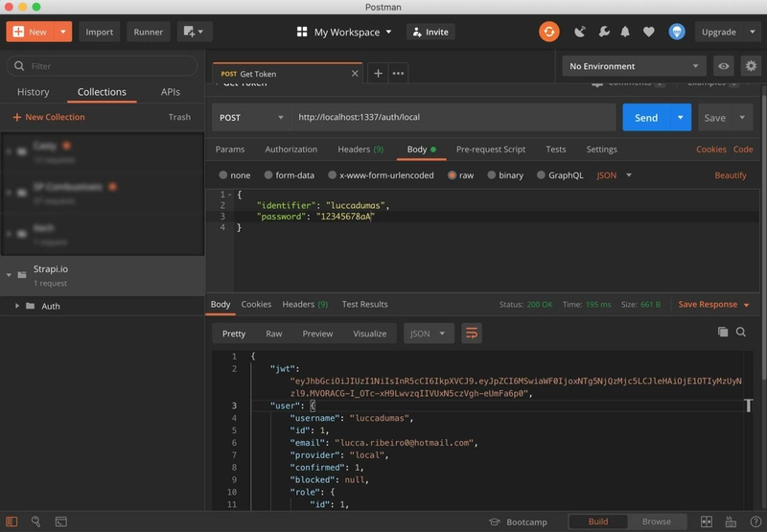Open the Save button dropdown arrow

pyautogui.click(x=742, y=117)
